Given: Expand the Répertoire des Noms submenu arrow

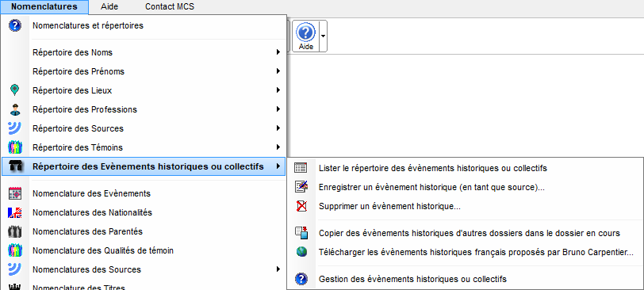Looking at the screenshot, I should tap(278, 52).
